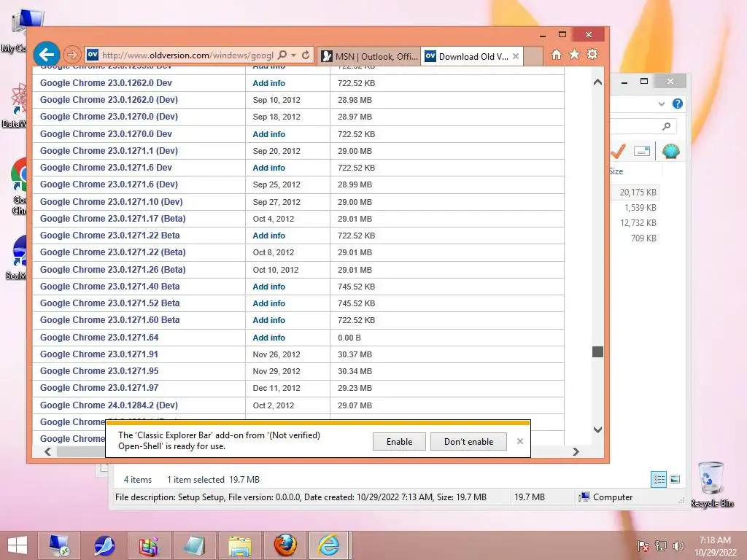Screen dimensions: 747x560
Task: Click the browser forward arrow button
Action: tap(72, 55)
